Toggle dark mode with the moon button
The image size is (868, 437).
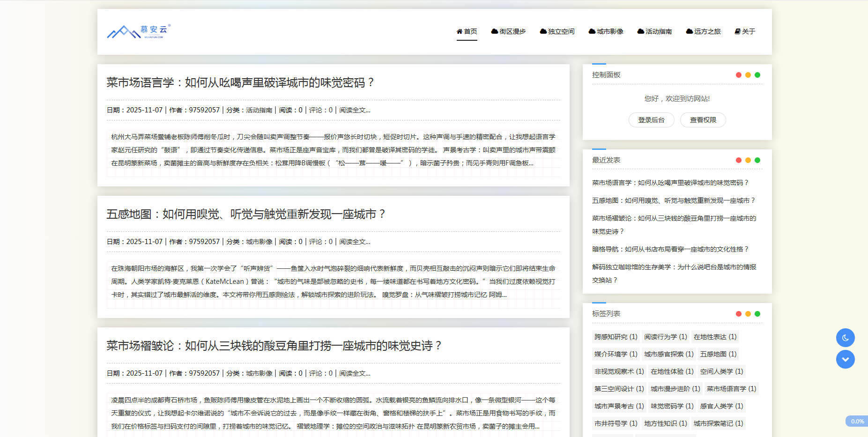(x=845, y=338)
